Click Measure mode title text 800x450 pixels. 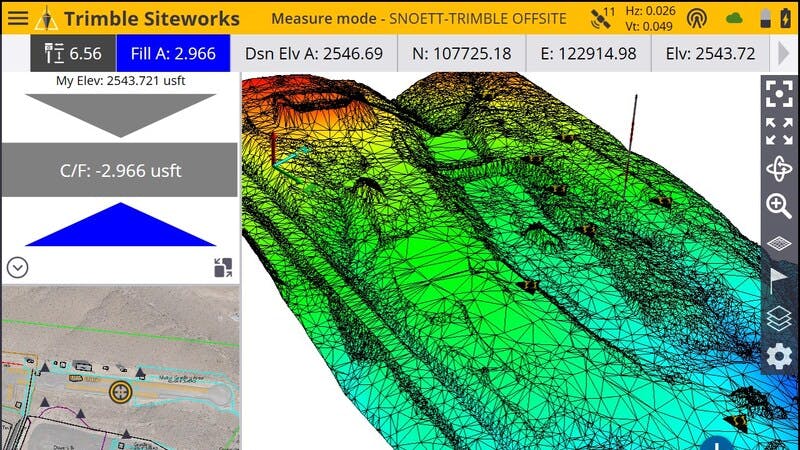click(324, 19)
